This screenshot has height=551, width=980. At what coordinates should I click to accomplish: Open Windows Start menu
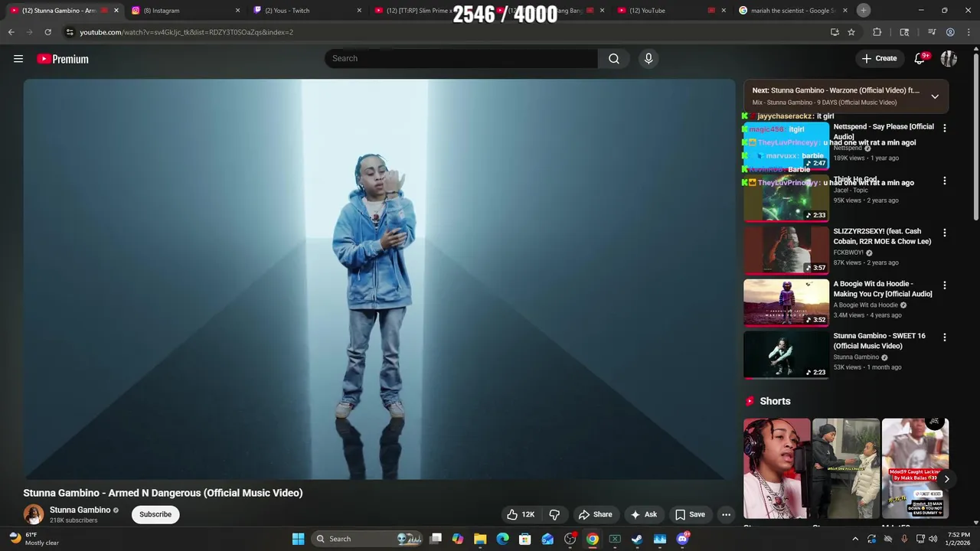point(298,539)
